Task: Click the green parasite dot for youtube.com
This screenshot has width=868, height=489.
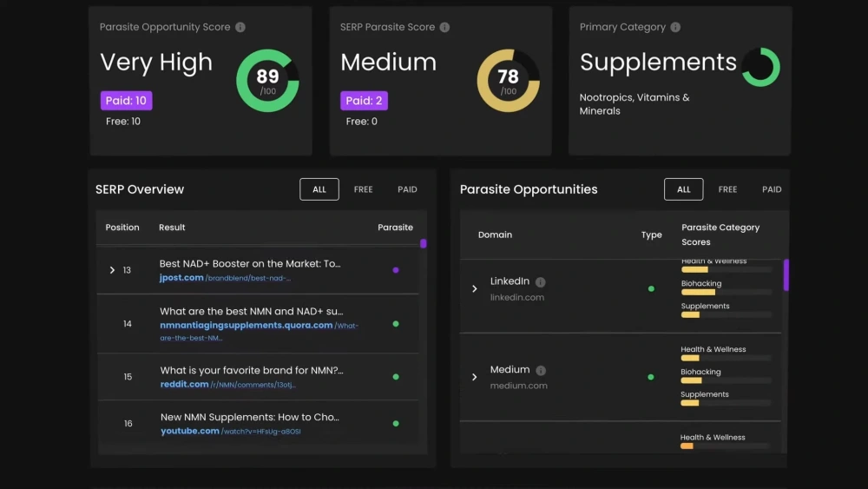Action: click(x=396, y=424)
